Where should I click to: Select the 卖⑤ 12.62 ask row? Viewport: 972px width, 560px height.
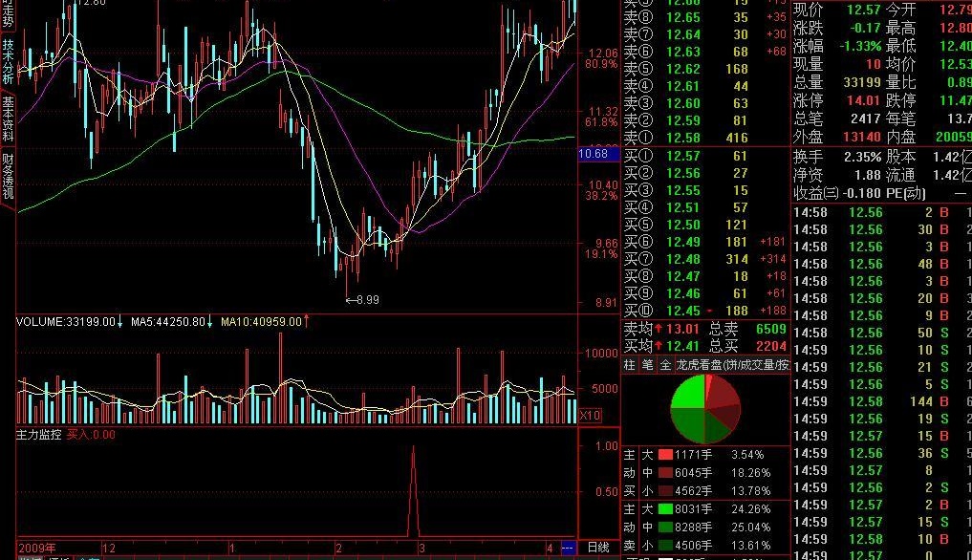click(x=705, y=69)
